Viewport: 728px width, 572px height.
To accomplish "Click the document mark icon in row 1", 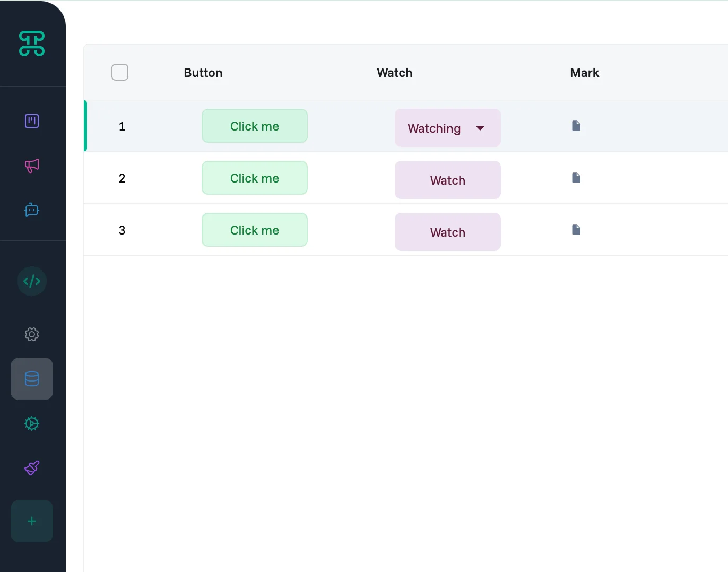I will pos(576,126).
